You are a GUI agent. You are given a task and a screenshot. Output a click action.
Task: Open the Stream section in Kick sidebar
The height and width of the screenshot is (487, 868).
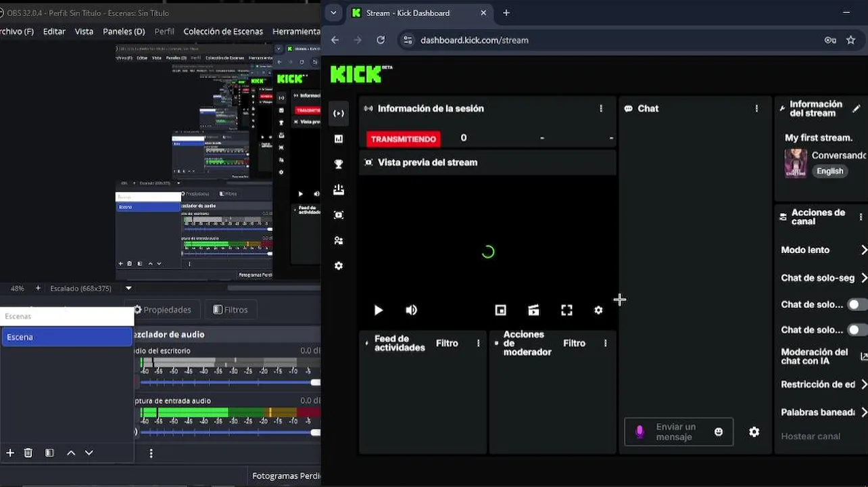[x=339, y=114]
